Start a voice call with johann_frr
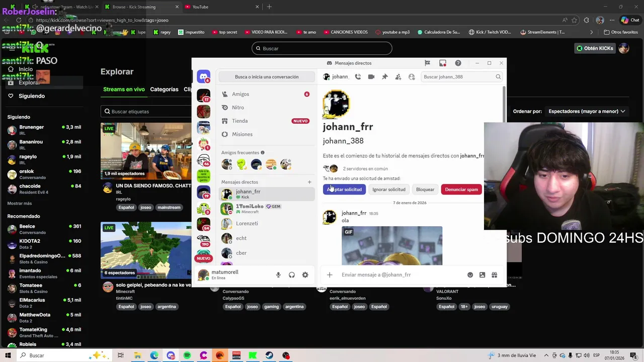 [358, 77]
